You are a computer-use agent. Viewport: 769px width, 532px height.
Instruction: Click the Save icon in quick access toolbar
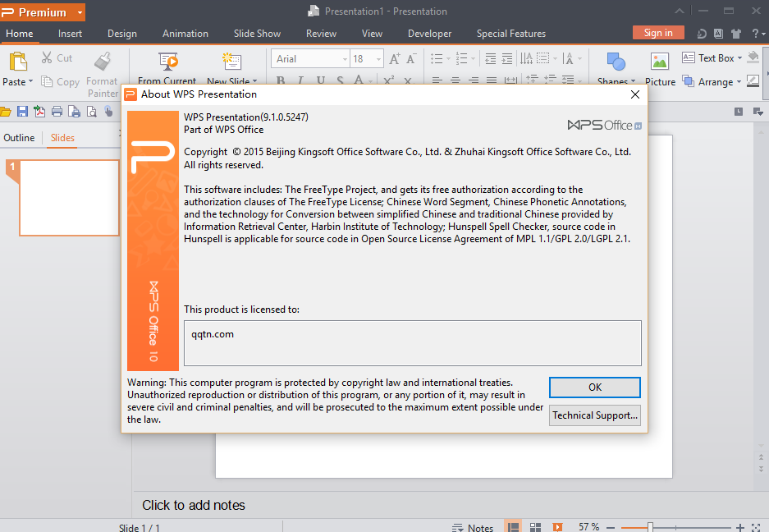(x=22, y=112)
